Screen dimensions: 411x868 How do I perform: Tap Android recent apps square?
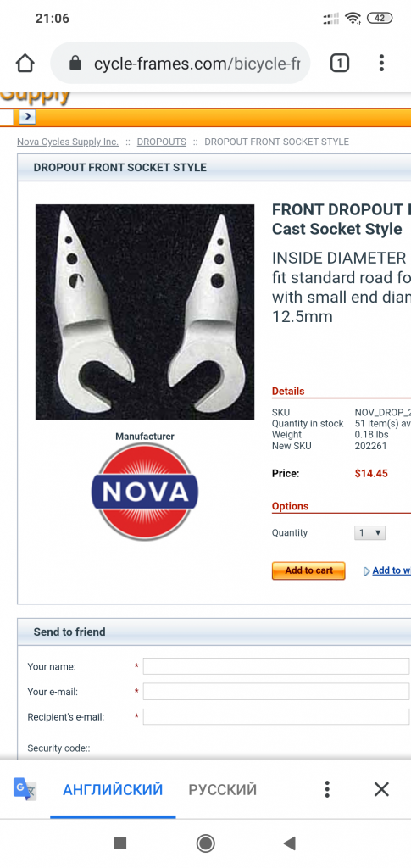pos(120,843)
